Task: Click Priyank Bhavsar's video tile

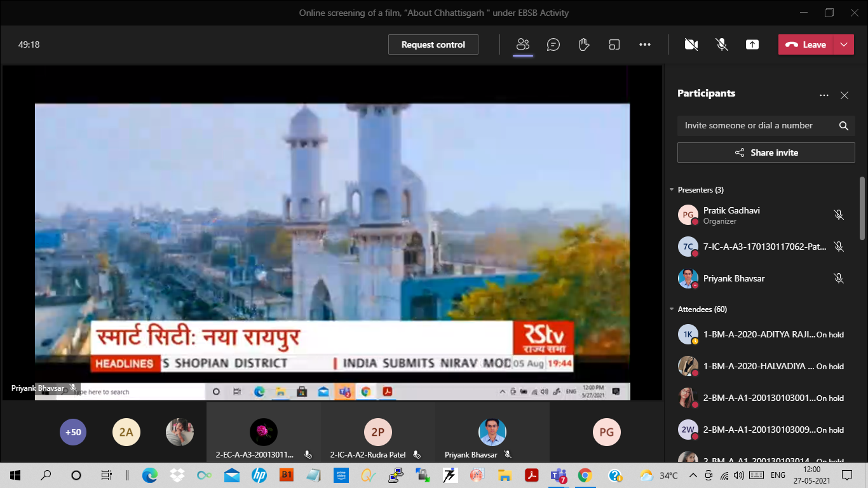Action: (492, 432)
